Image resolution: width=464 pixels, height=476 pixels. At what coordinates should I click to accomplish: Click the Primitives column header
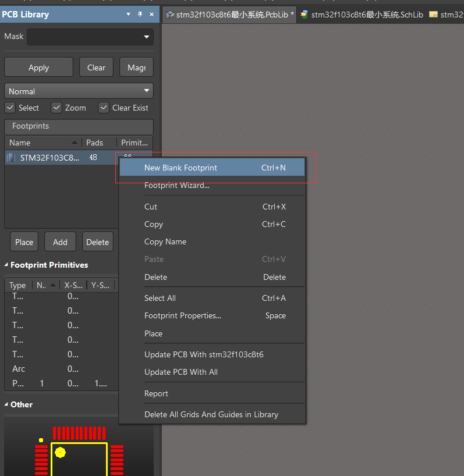(134, 143)
